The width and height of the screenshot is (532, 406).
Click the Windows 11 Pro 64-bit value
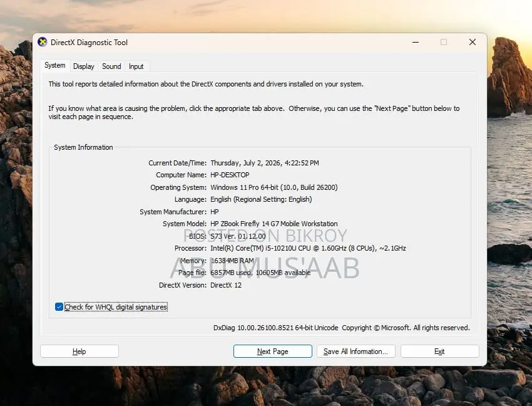click(274, 187)
